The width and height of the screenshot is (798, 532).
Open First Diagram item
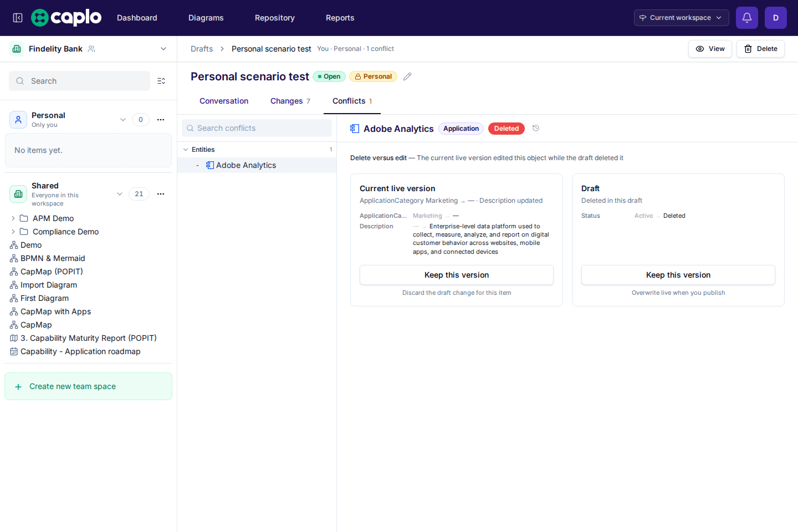44,298
